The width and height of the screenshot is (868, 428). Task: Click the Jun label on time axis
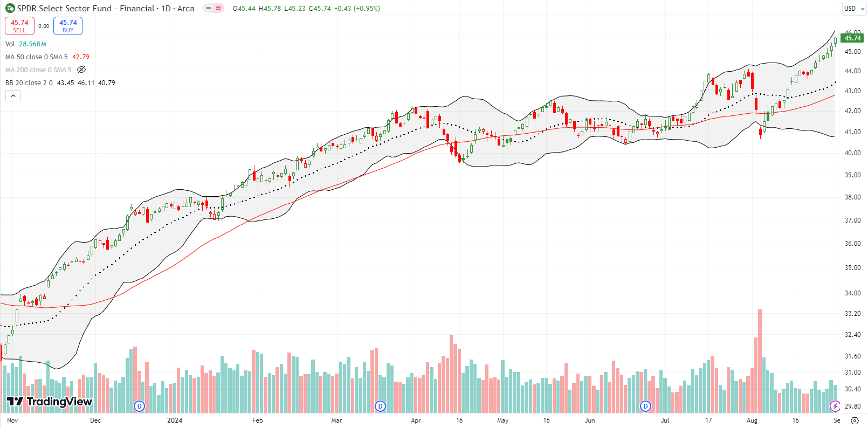coord(590,420)
